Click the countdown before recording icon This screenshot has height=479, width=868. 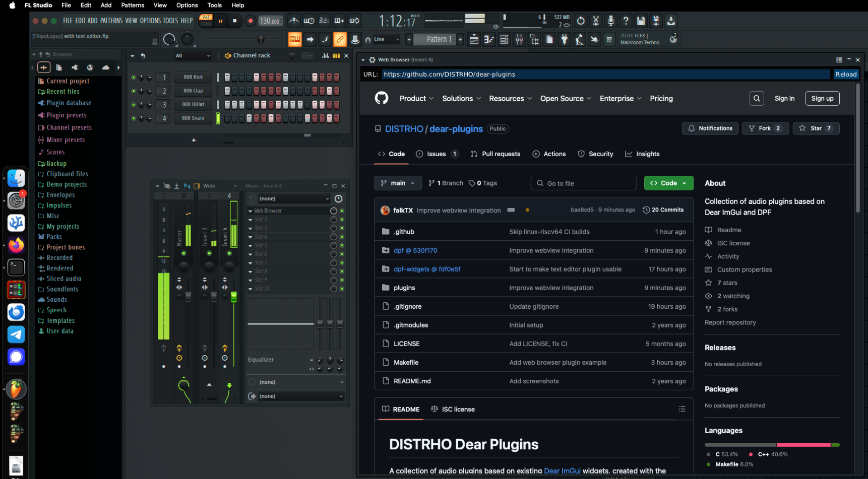[x=324, y=21]
